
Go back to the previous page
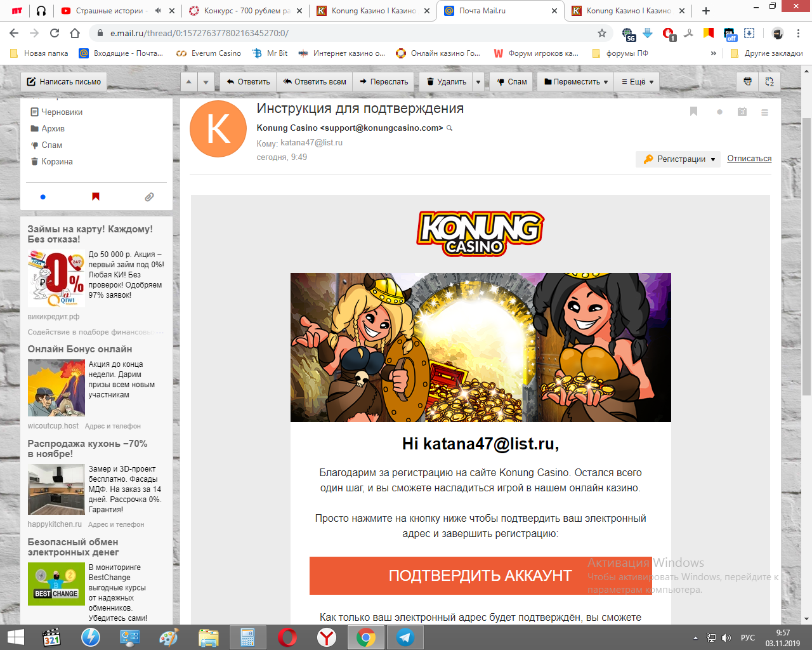pyautogui.click(x=14, y=33)
